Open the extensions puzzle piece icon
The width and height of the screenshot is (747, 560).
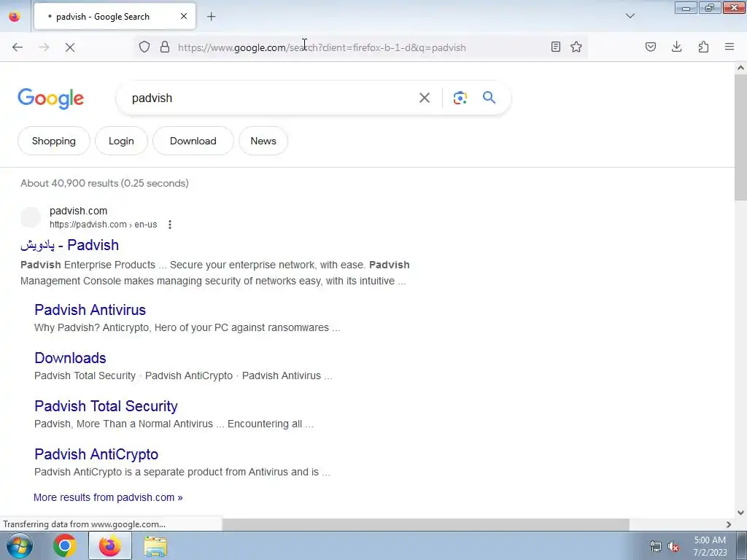point(703,47)
